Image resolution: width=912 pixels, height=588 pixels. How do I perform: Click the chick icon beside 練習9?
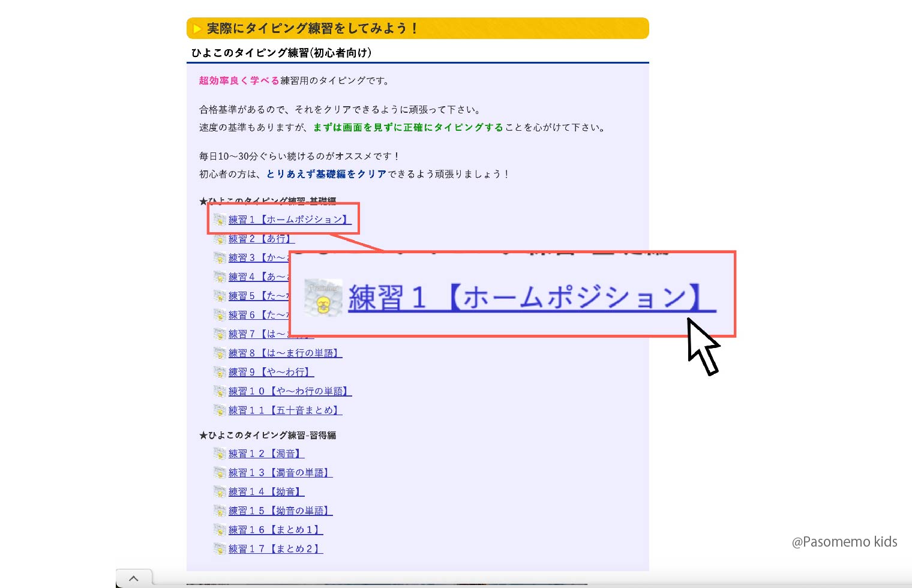click(x=220, y=373)
